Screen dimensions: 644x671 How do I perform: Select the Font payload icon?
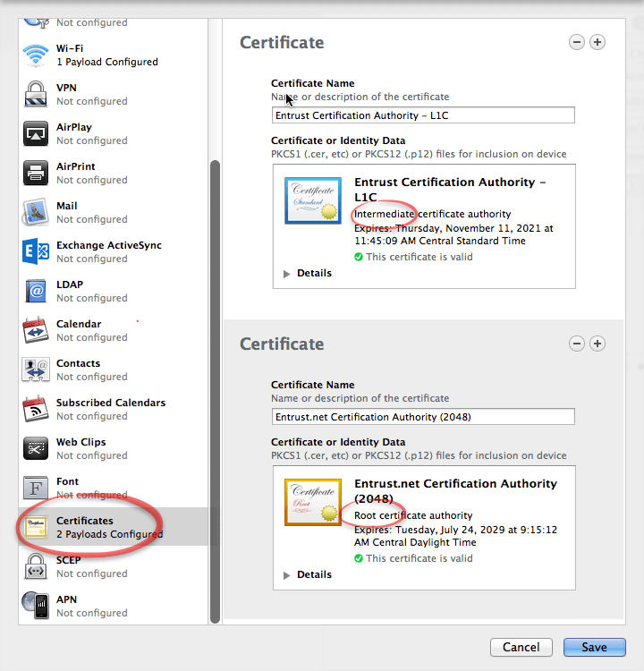point(36,488)
